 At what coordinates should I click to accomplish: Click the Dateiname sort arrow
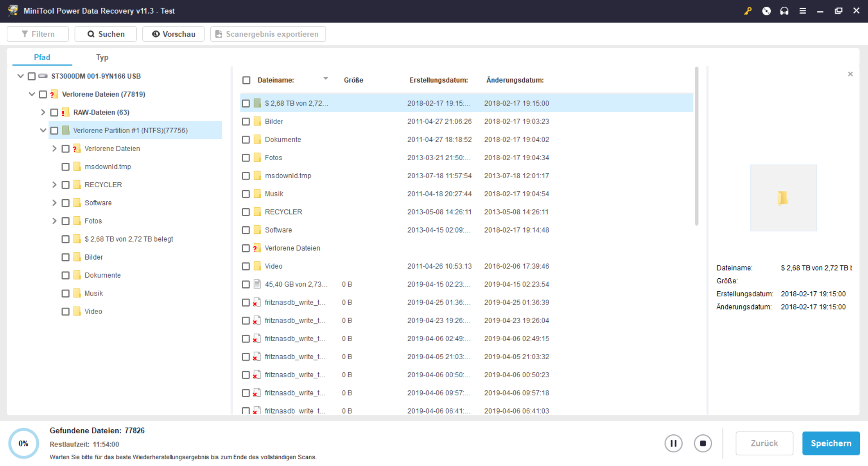coord(325,79)
